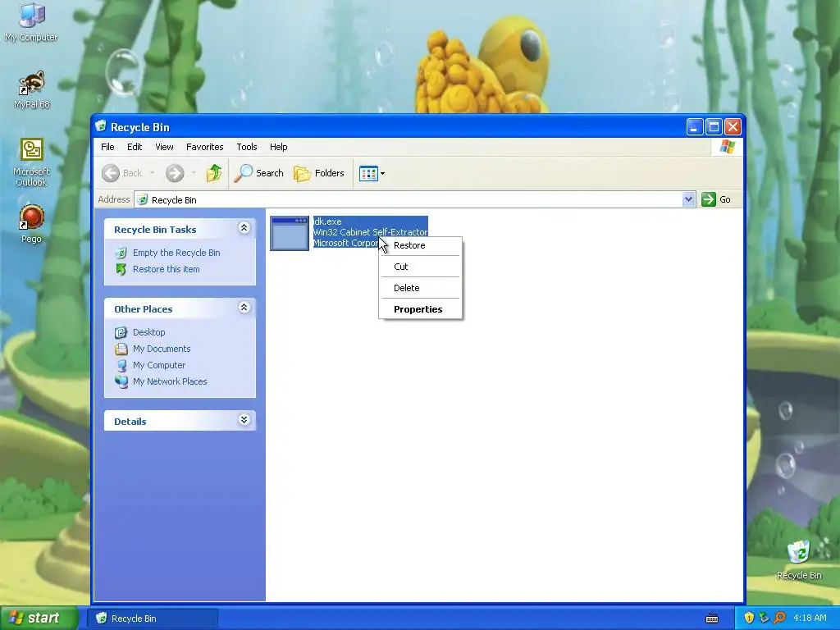The width and height of the screenshot is (840, 630).
Task: Choose Delete from context menu
Action: 420,288
